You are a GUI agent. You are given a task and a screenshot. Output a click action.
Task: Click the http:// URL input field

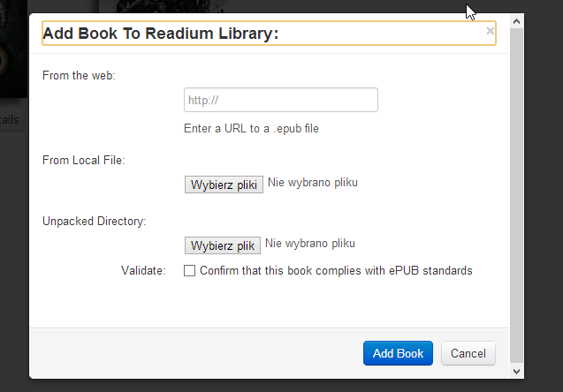point(281,100)
